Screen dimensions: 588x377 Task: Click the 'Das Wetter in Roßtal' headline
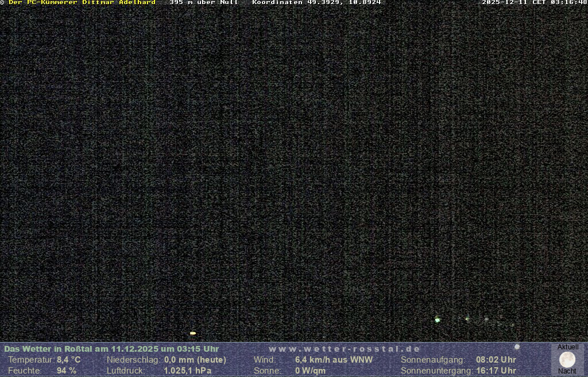point(111,349)
